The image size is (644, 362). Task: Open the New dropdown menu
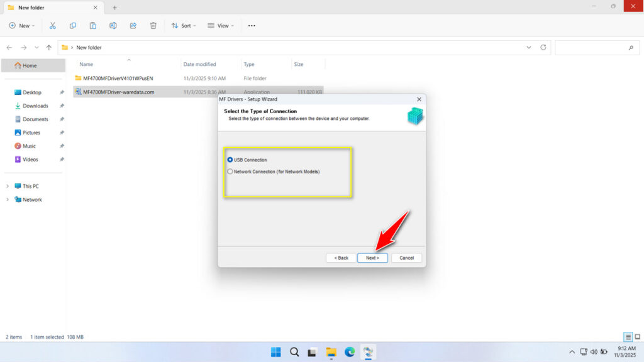(x=21, y=25)
